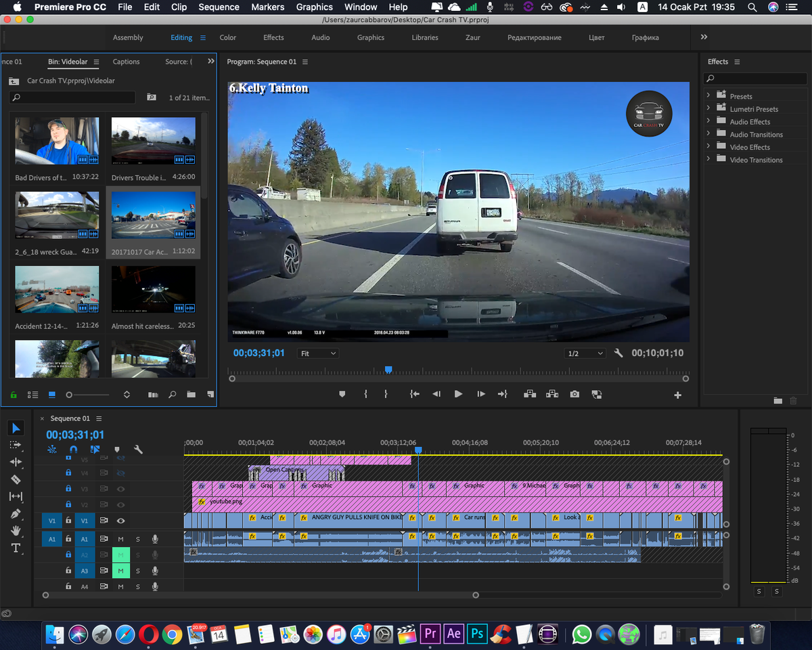Open the Fit zoom level dropdown
The width and height of the screenshot is (812, 650).
coord(318,353)
